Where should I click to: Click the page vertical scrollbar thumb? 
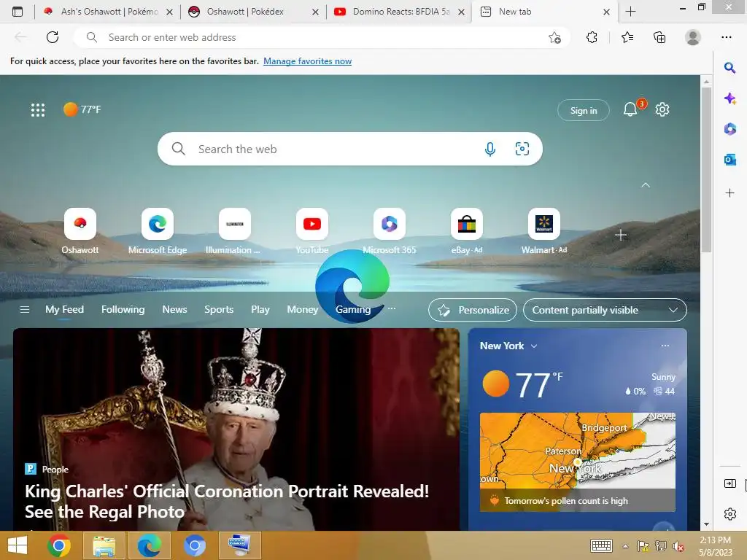click(x=706, y=169)
